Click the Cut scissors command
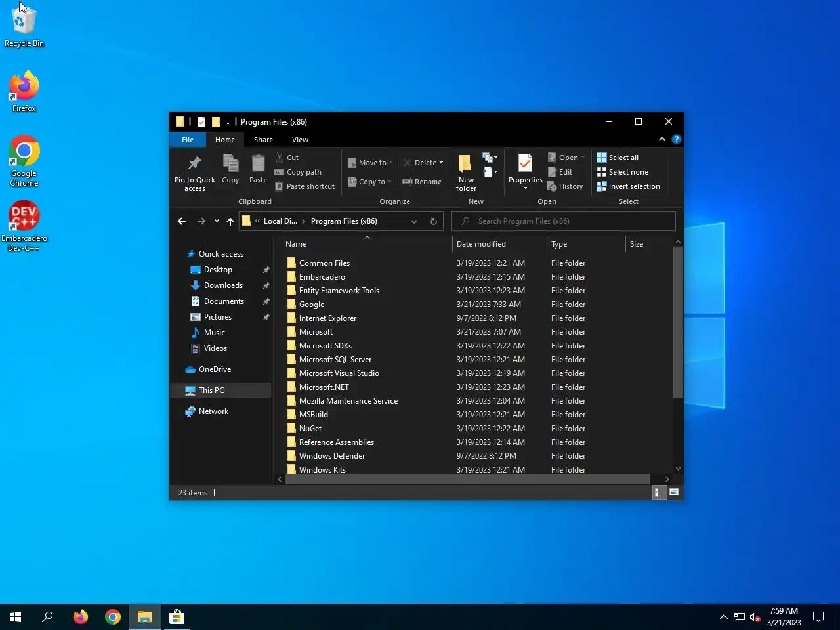This screenshot has width=840, height=630. coord(287,157)
